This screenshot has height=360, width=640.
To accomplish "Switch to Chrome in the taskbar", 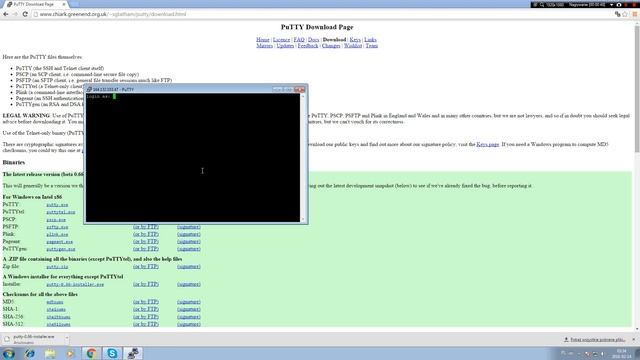I will coord(91,353).
